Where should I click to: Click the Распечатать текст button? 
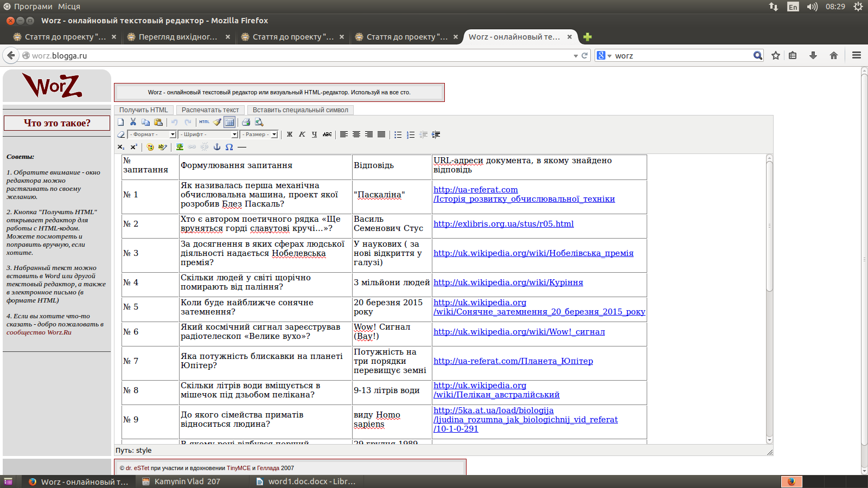point(210,110)
